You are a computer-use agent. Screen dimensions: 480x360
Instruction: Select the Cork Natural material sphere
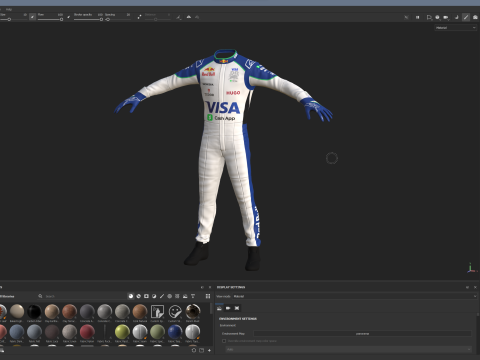point(140,312)
